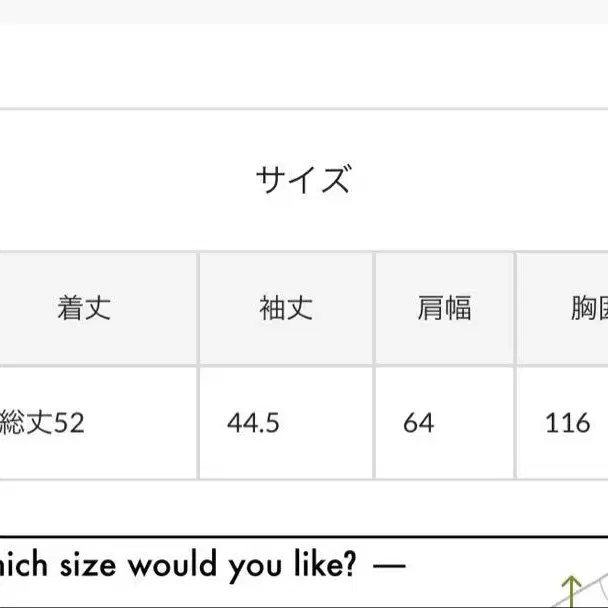Click the サイズ heading
Image resolution: width=608 pixels, height=608 pixels.
304,179
